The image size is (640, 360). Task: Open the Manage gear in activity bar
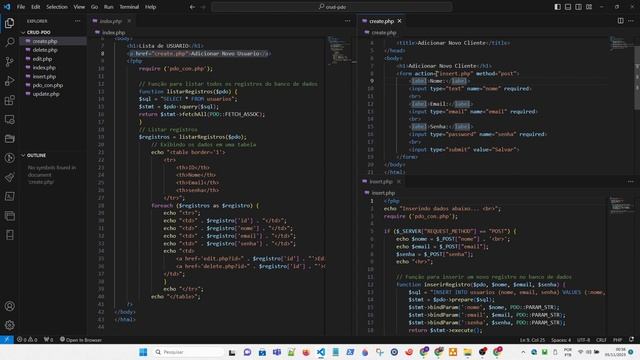click(x=9, y=325)
